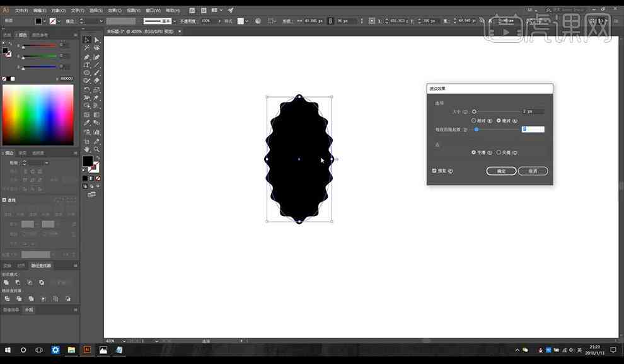Image resolution: width=624 pixels, height=364 pixels.
Task: Click the color spectrum in Color panel
Action: pos(38,115)
